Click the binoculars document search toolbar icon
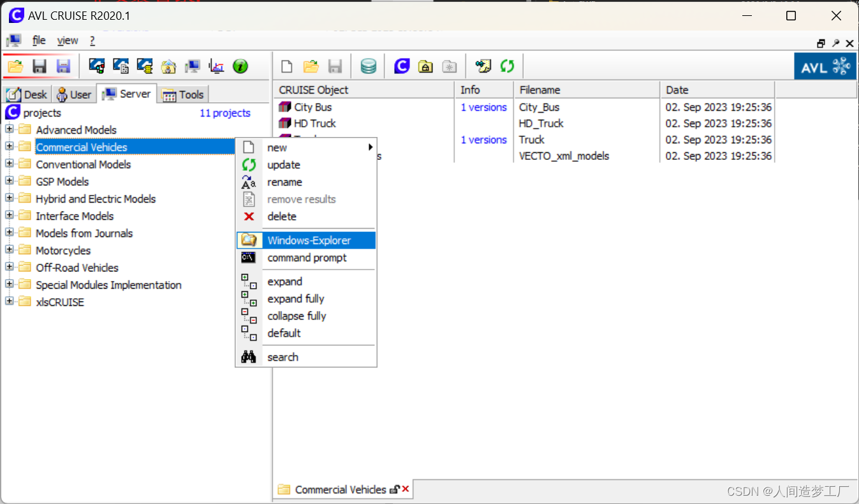 point(483,66)
